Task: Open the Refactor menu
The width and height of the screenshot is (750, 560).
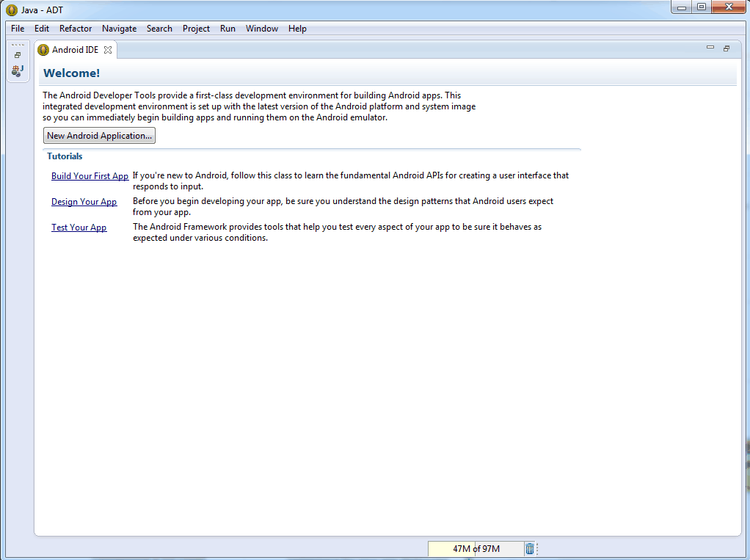Action: pos(76,29)
